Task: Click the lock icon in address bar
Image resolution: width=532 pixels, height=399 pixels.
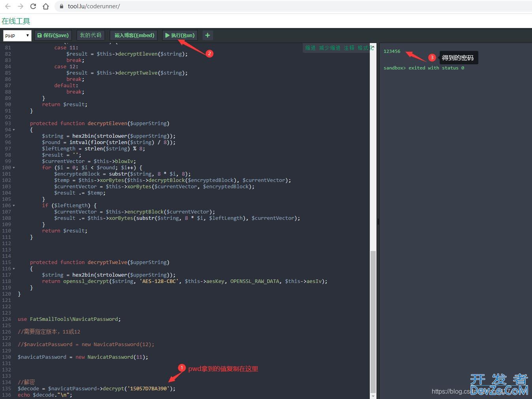Action: (61, 6)
